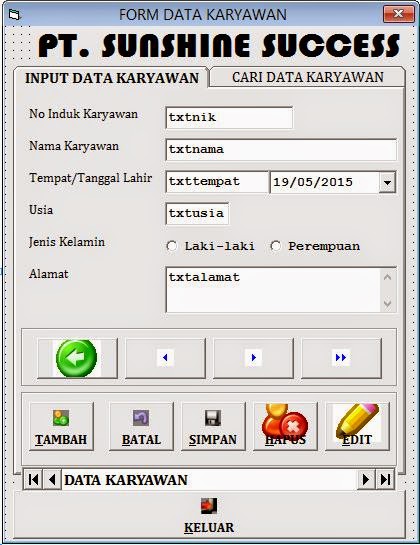Image resolution: width=420 pixels, height=545 pixels.
Task: Click the SIMPAN floppy disk button
Action: (x=213, y=426)
